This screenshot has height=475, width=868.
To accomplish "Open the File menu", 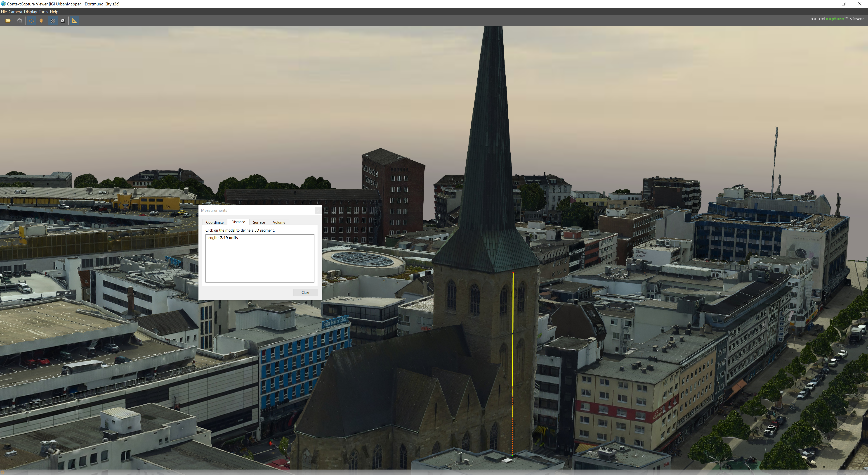I will 4,12.
